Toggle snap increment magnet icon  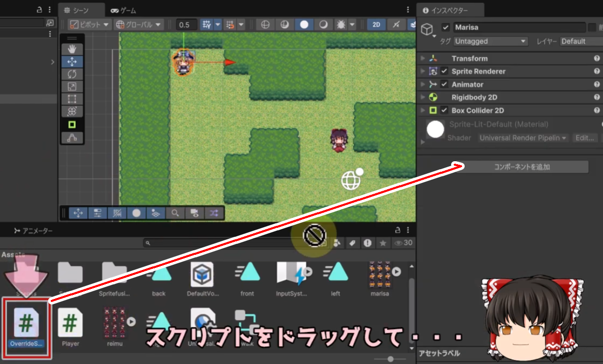point(230,25)
